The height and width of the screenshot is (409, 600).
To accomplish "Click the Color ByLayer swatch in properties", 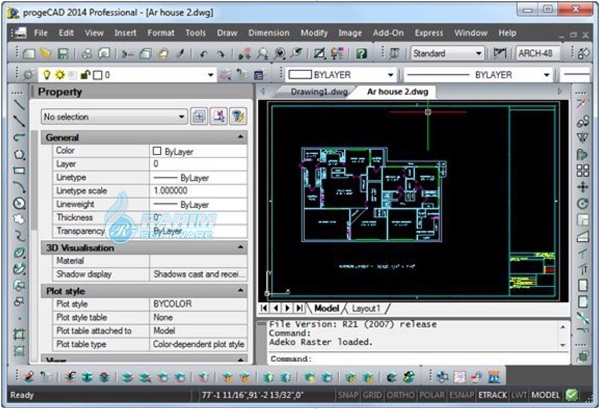I will (157, 151).
